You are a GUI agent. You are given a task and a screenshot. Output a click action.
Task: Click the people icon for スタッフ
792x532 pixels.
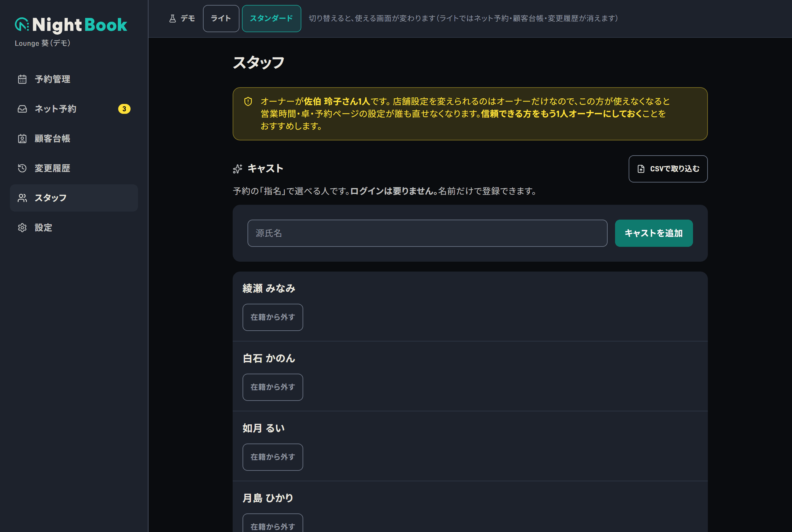pos(22,198)
